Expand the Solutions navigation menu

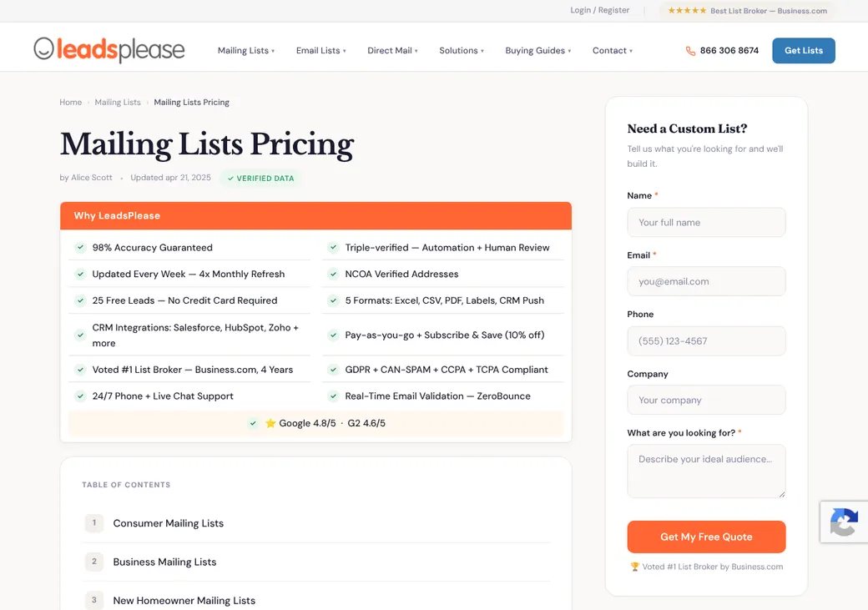[462, 50]
